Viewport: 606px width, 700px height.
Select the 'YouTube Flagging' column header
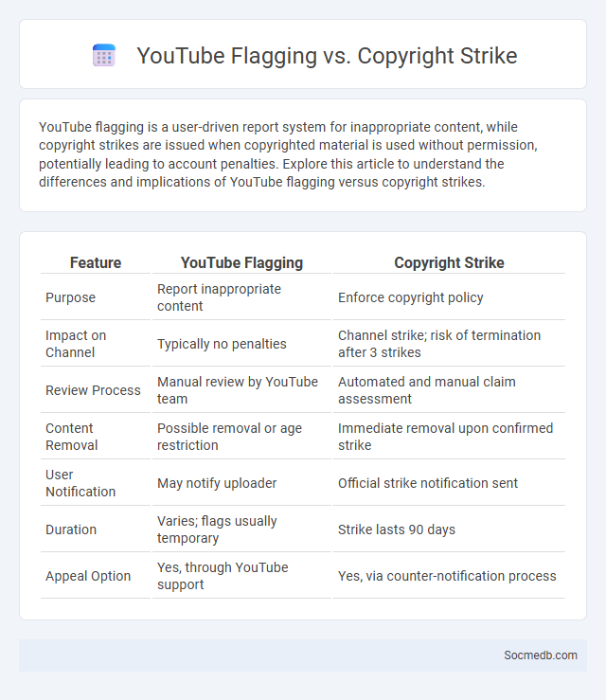click(x=241, y=262)
